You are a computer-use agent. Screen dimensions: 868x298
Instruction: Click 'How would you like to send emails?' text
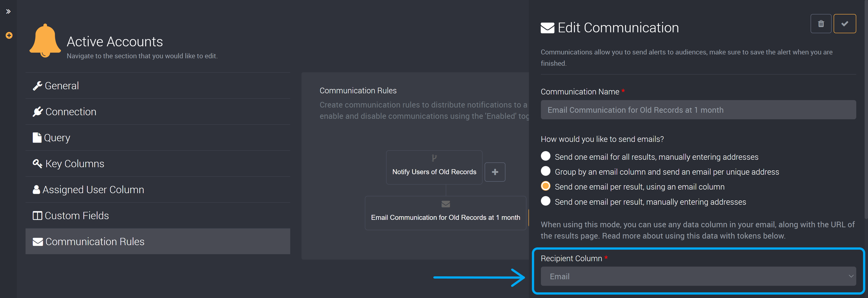click(x=602, y=139)
